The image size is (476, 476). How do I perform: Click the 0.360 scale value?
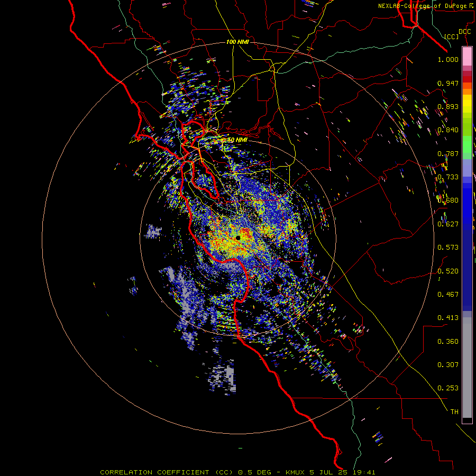point(448,342)
